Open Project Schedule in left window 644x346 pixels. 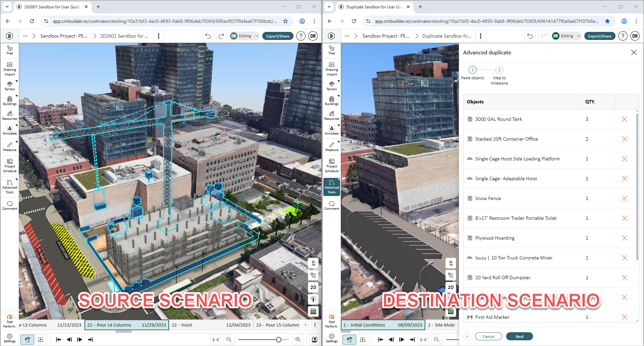(10, 165)
